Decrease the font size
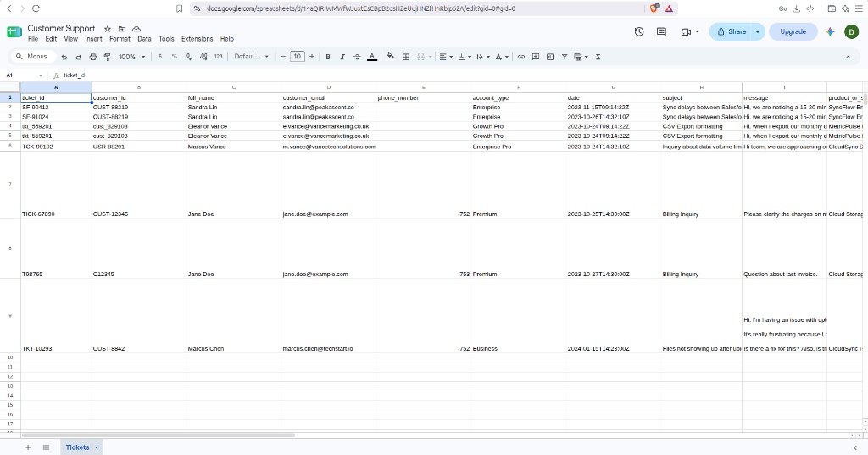The height and width of the screenshot is (455, 868). [283, 57]
